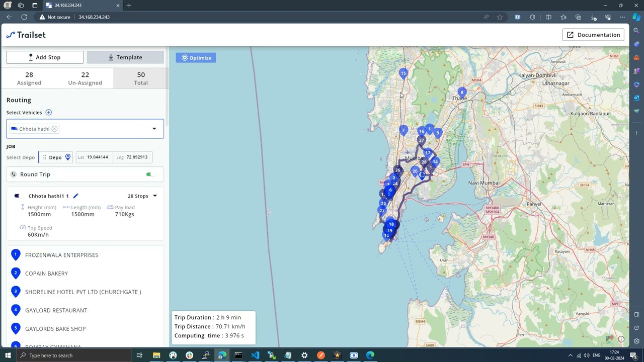Click the Trailset logo
644x362 pixels.
[26, 35]
